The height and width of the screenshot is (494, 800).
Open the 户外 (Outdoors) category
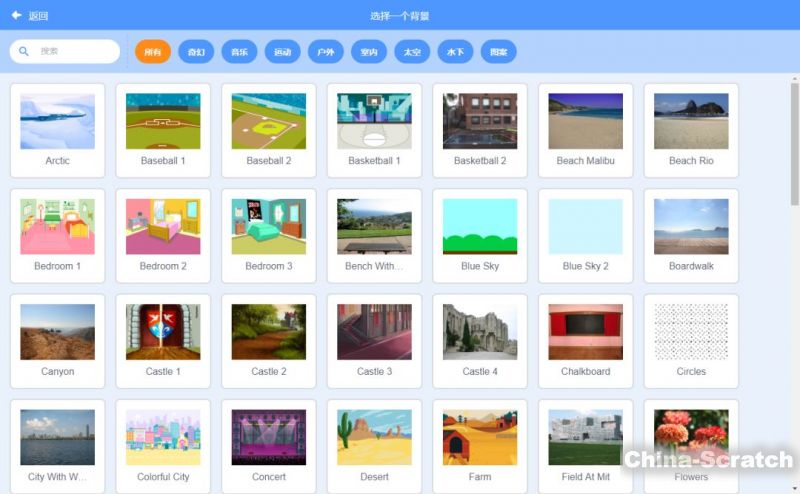[x=326, y=52]
